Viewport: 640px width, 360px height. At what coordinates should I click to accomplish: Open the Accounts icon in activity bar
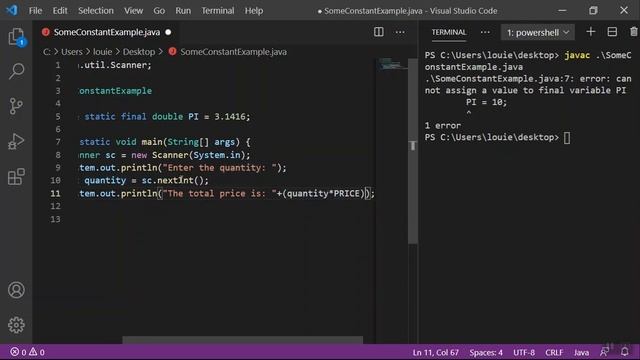[16, 290]
